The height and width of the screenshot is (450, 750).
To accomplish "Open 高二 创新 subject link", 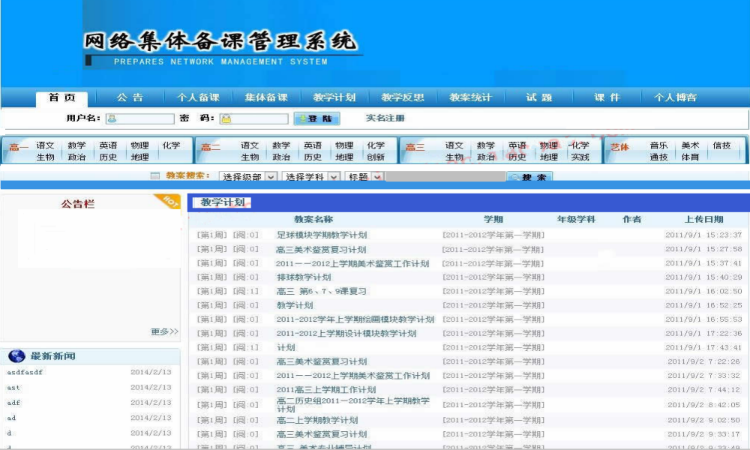I will click(375, 157).
